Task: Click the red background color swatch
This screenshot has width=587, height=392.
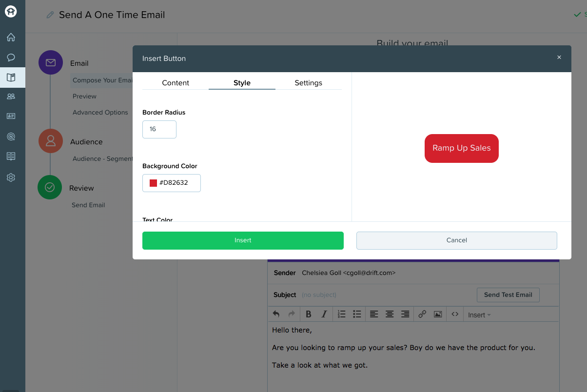Action: tap(153, 183)
